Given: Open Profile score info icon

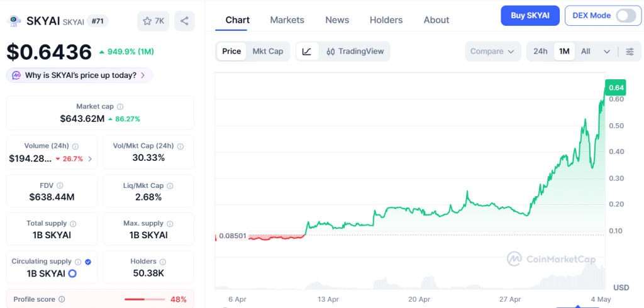Looking at the screenshot, I should pos(62,299).
